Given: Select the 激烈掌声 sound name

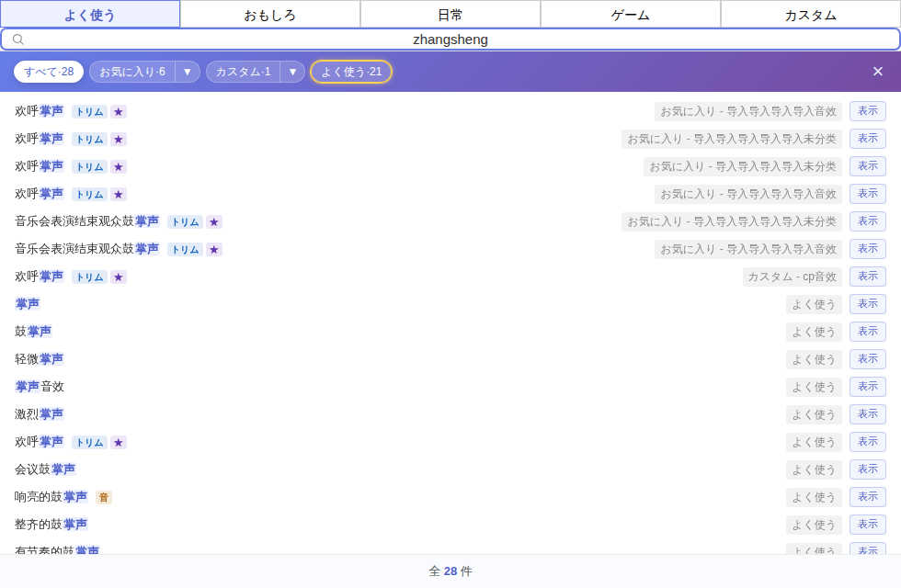Looking at the screenshot, I should [x=39, y=414].
